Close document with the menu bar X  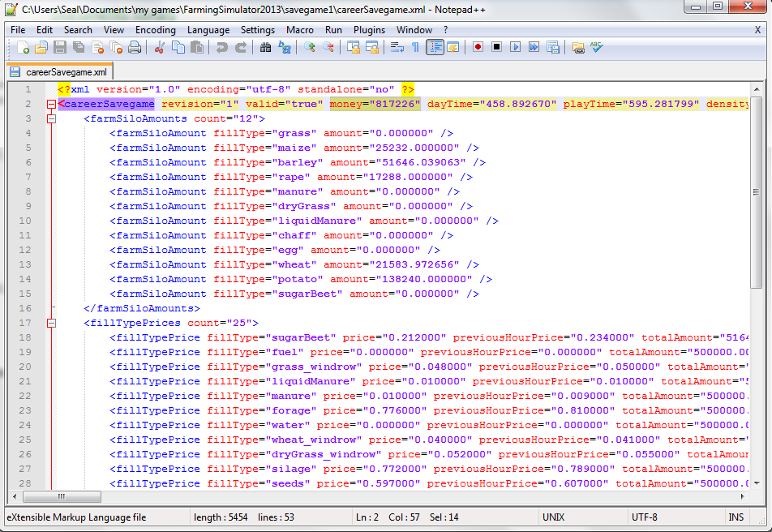point(757,30)
